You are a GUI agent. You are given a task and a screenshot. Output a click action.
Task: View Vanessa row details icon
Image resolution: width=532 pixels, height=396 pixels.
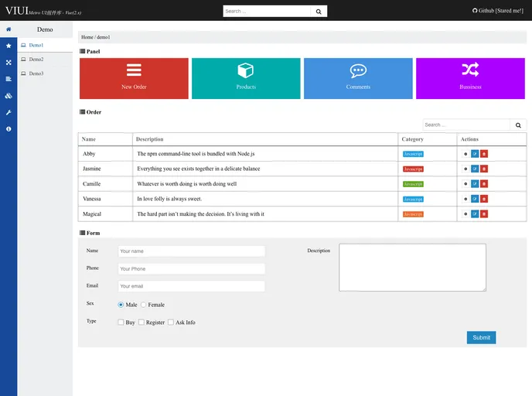tap(465, 199)
